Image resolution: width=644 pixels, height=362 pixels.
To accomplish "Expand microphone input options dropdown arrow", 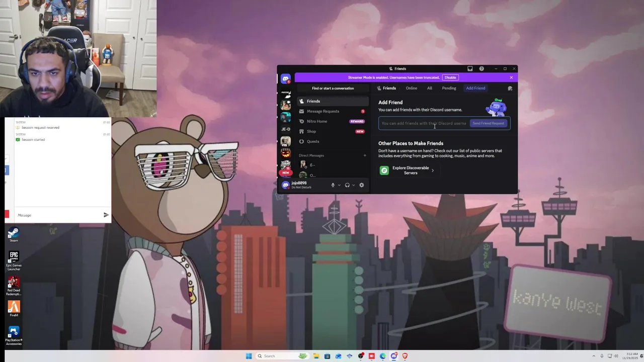I will click(339, 185).
